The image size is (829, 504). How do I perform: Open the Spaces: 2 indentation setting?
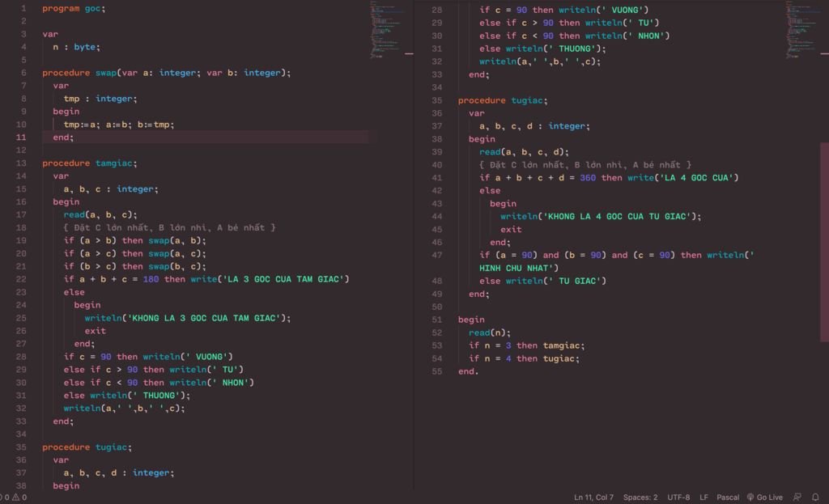pyautogui.click(x=640, y=498)
